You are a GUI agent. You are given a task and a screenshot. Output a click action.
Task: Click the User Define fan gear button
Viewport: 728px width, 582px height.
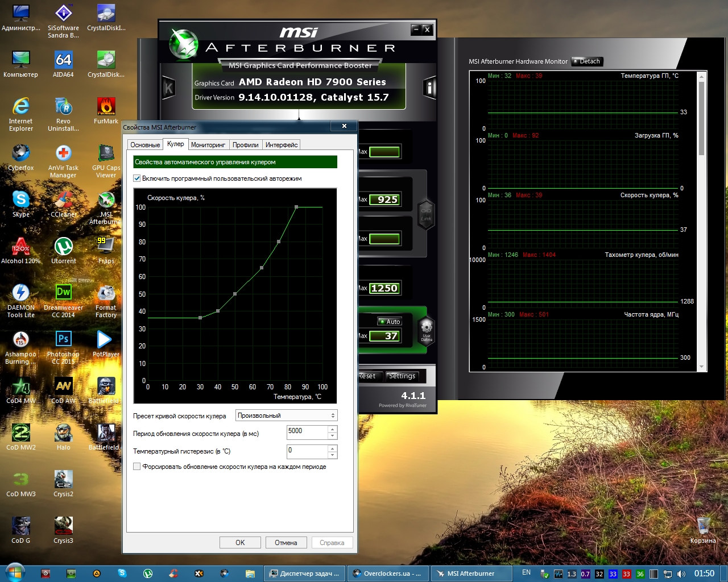(x=427, y=331)
